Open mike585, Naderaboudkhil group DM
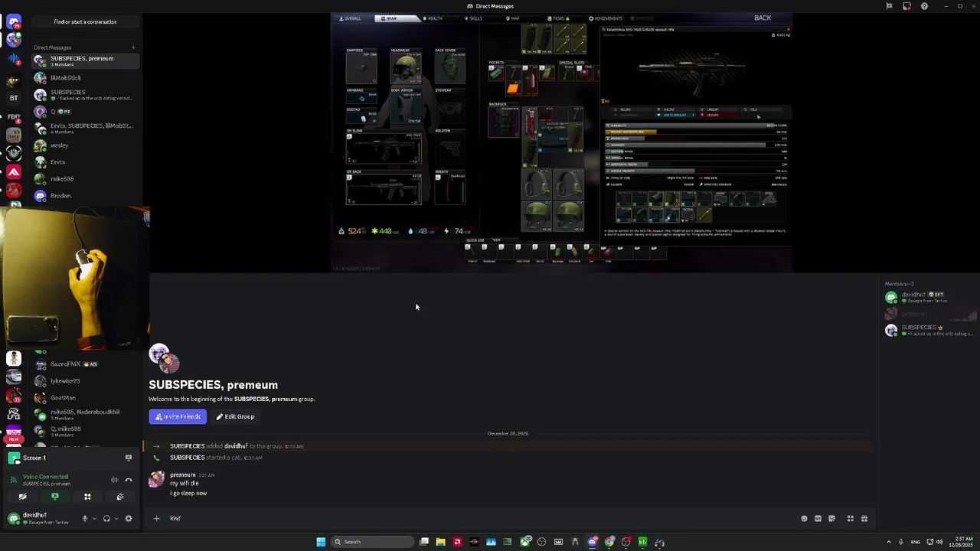This screenshot has width=980, height=551. coord(86,415)
